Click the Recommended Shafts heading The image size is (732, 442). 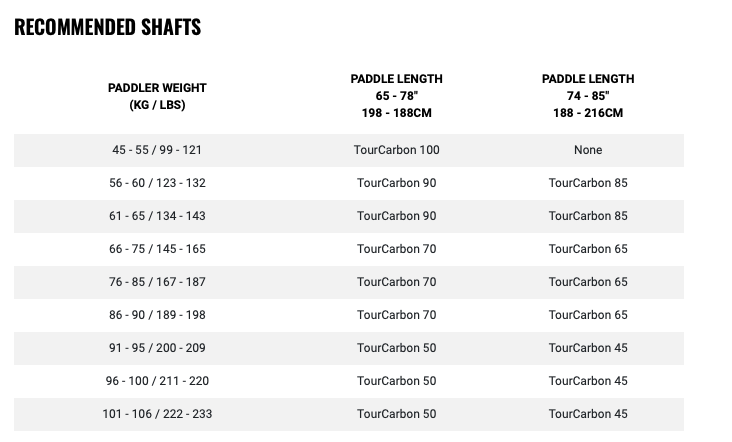click(x=107, y=27)
